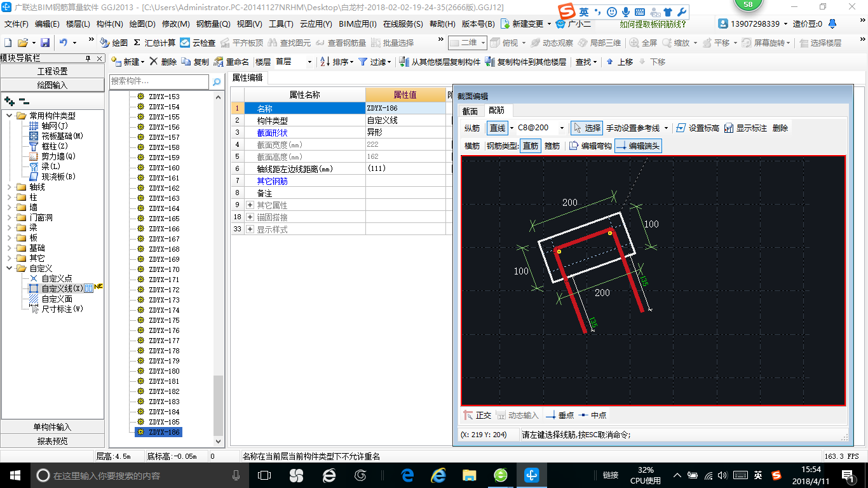Click 从其他楼层复制构件 button
868x488 pixels.
pyautogui.click(x=440, y=62)
